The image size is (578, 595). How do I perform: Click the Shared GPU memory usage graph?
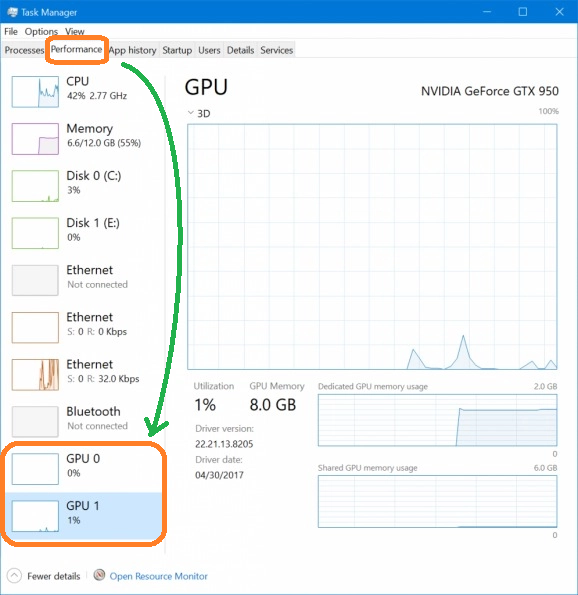(x=438, y=501)
